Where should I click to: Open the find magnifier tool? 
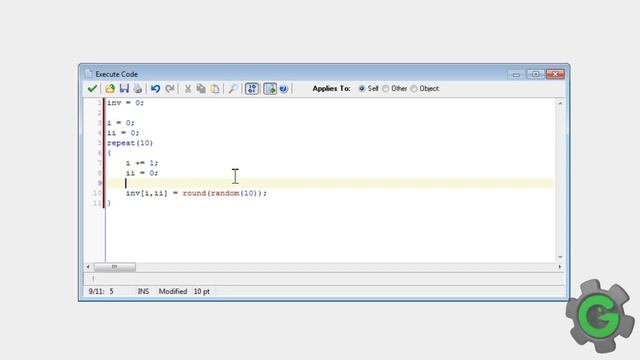(x=233, y=89)
